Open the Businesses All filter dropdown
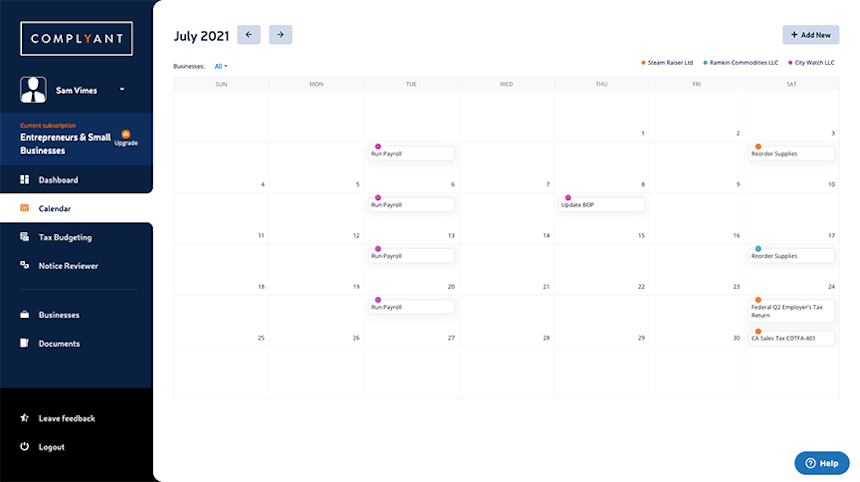 [220, 66]
